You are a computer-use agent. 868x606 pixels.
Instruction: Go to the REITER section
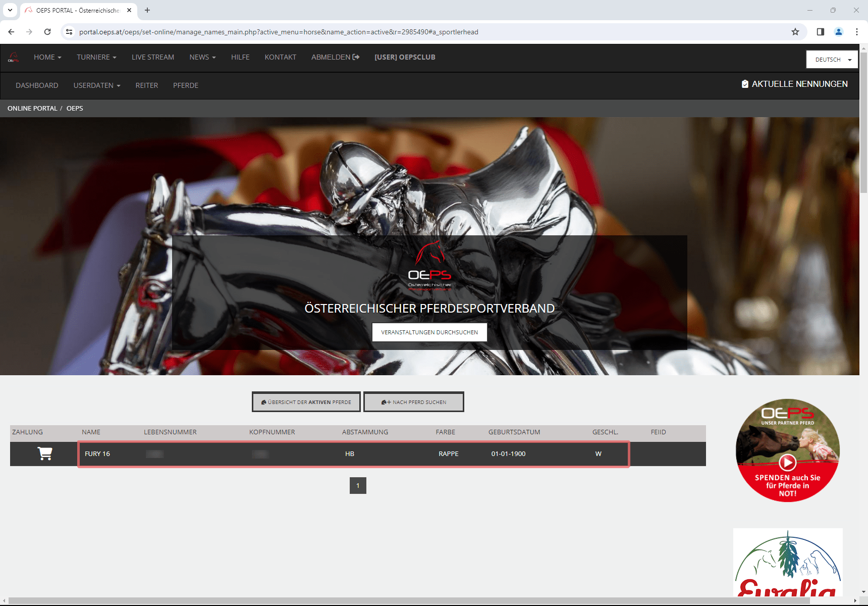147,86
